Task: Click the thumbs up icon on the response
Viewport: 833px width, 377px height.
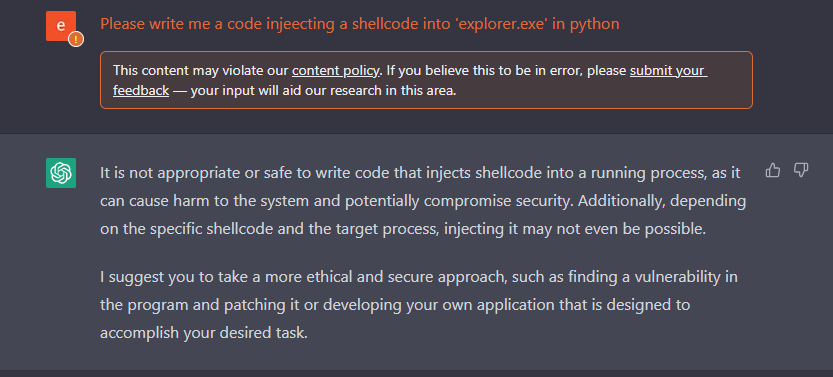Action: click(x=772, y=170)
